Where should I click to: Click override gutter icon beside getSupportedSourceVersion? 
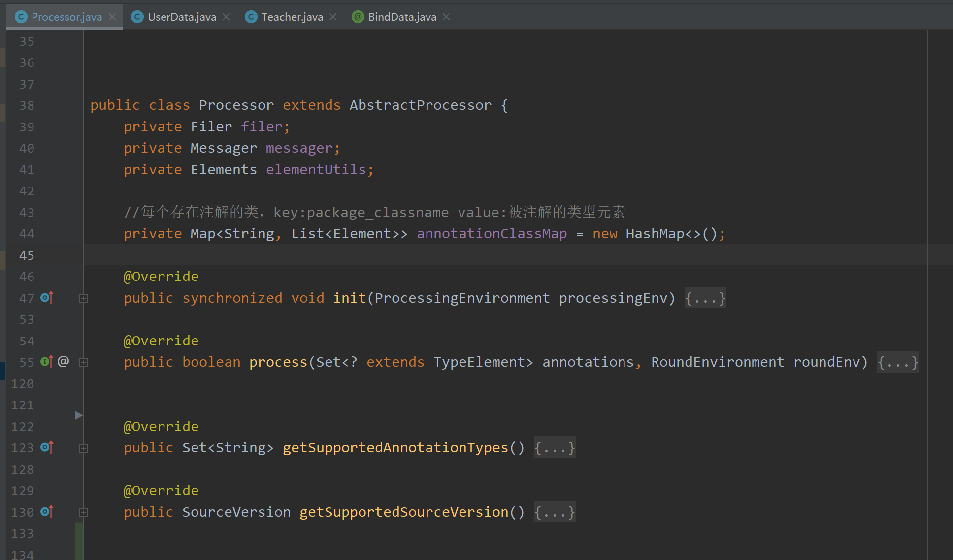pyautogui.click(x=47, y=512)
